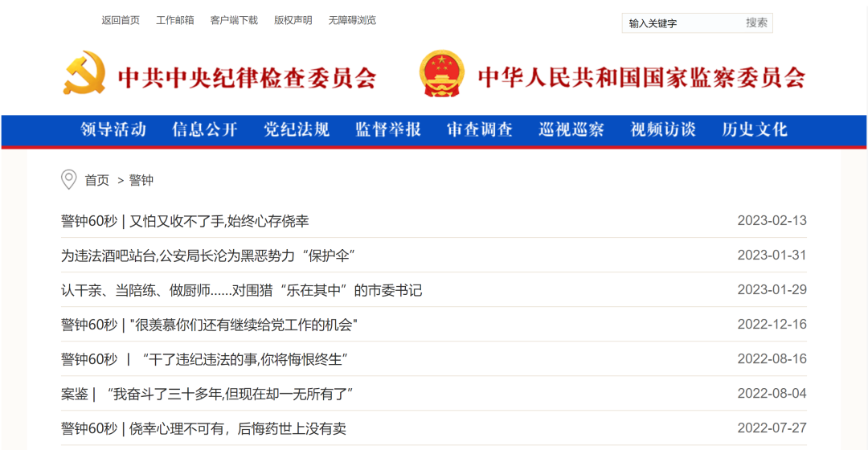Open the 工作邮箱 link
The image size is (868, 450).
coord(175,20)
